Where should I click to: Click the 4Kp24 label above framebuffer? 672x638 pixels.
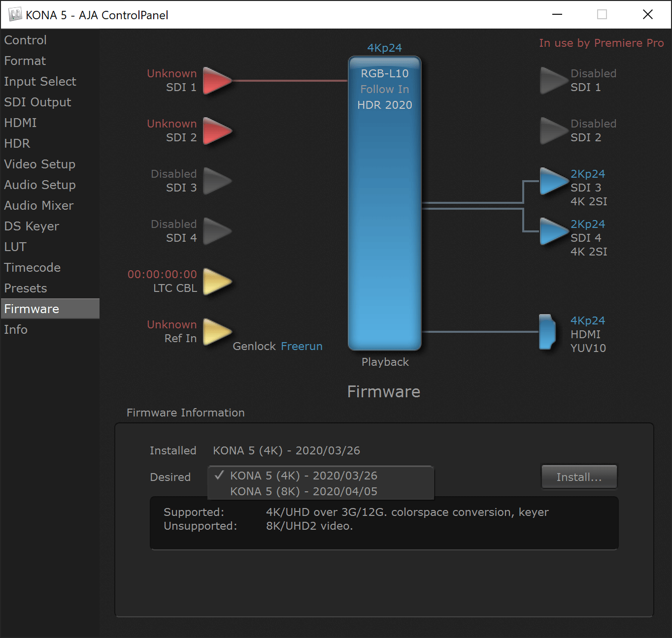pyautogui.click(x=385, y=48)
